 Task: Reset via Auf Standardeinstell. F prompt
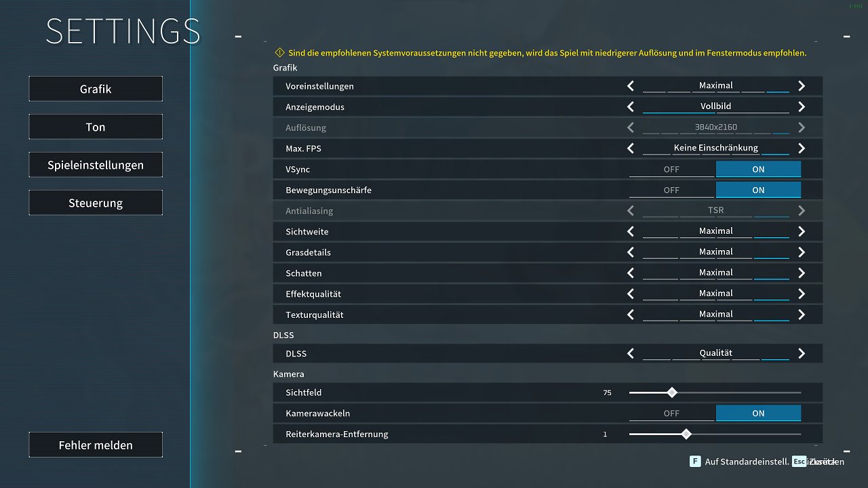coord(739,462)
